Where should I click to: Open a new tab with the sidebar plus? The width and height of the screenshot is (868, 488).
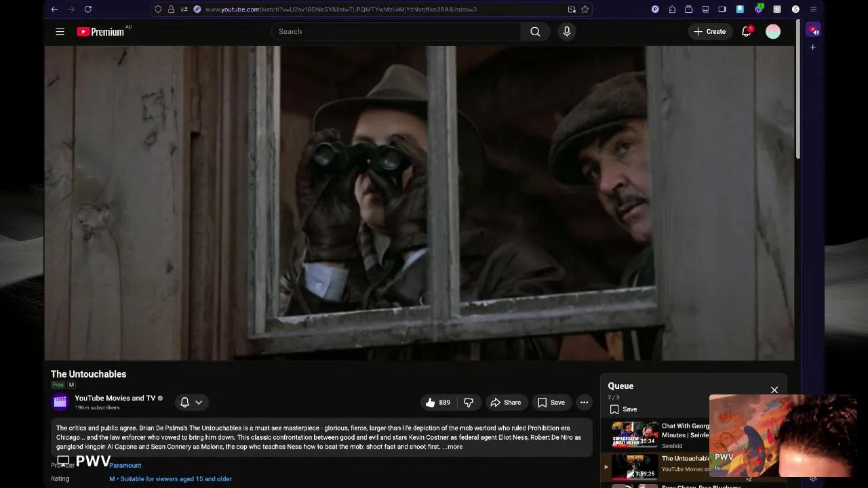[x=812, y=47]
